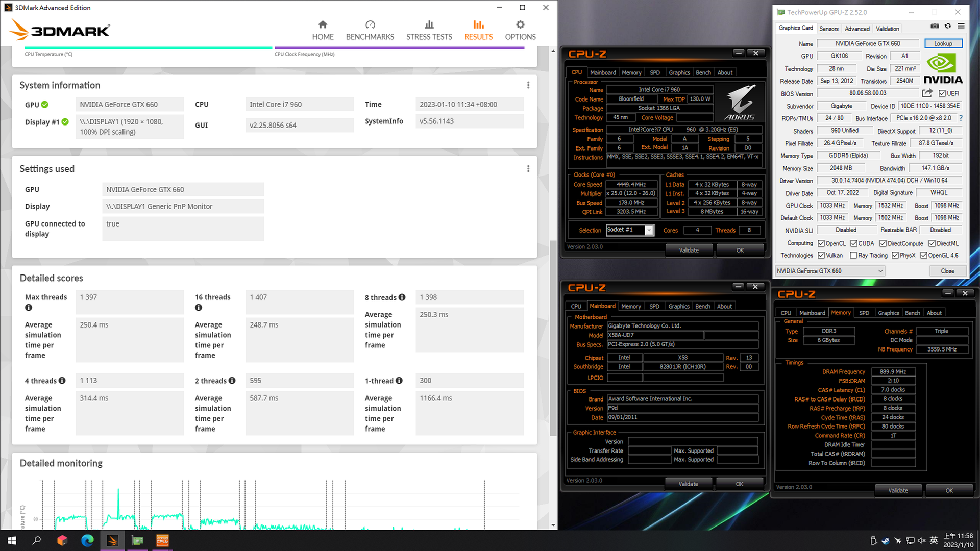Open the OPTIONS gear in 3DMark
This screenshot has height=551, width=980.
(x=520, y=30)
